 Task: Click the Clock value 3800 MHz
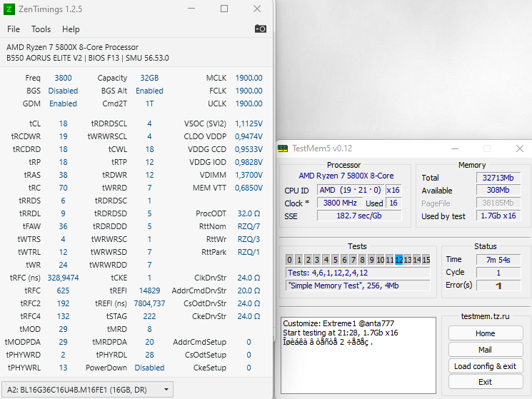[x=340, y=203]
